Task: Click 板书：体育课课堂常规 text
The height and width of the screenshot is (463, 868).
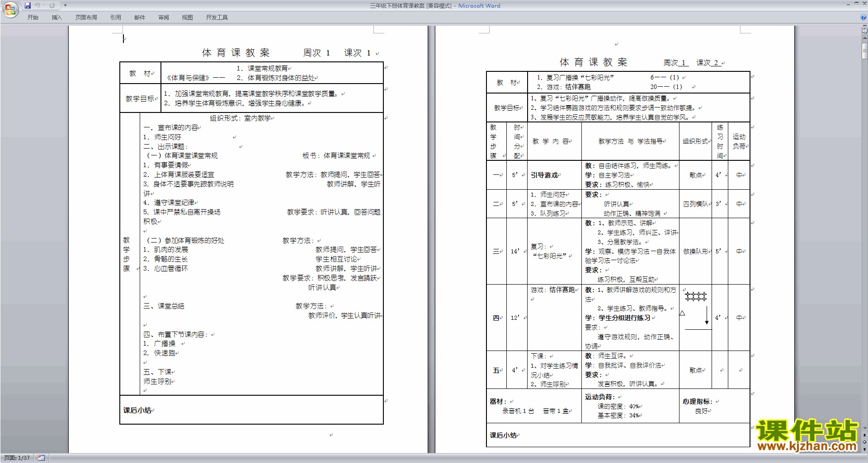Action: pos(336,156)
